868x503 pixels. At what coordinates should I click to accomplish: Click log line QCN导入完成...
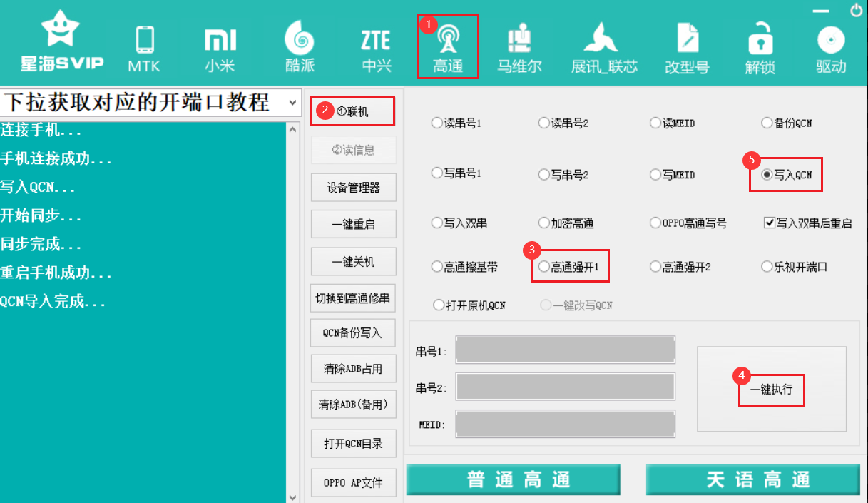pyautogui.click(x=53, y=302)
